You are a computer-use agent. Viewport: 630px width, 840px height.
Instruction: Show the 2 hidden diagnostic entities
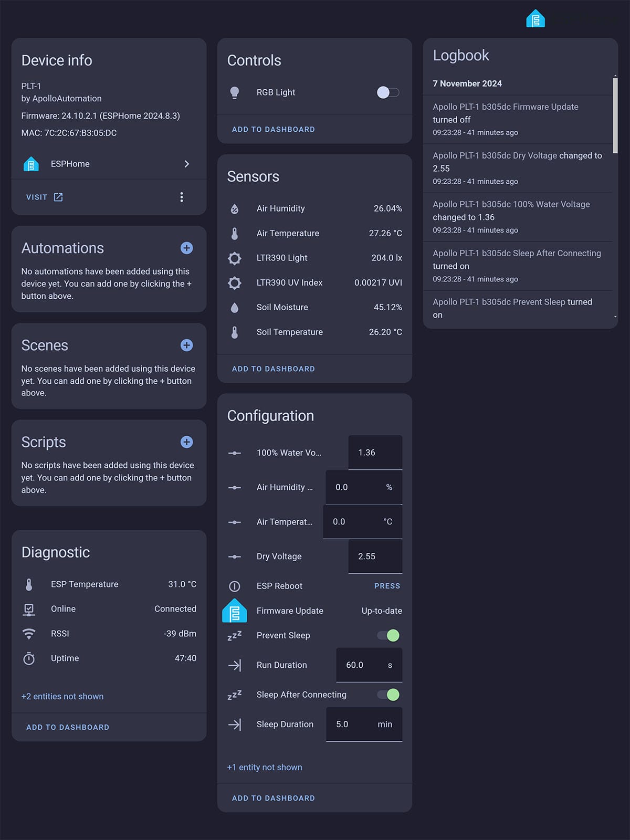point(62,696)
